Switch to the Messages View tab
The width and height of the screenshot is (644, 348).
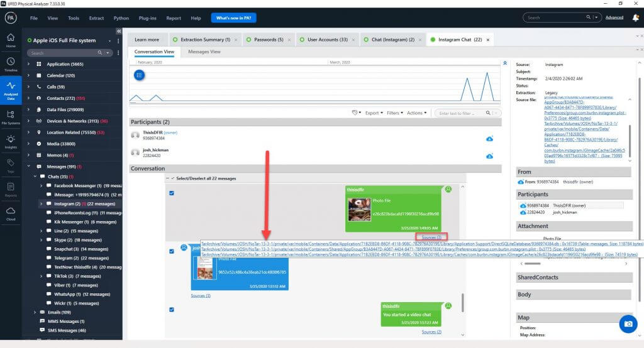[204, 52]
